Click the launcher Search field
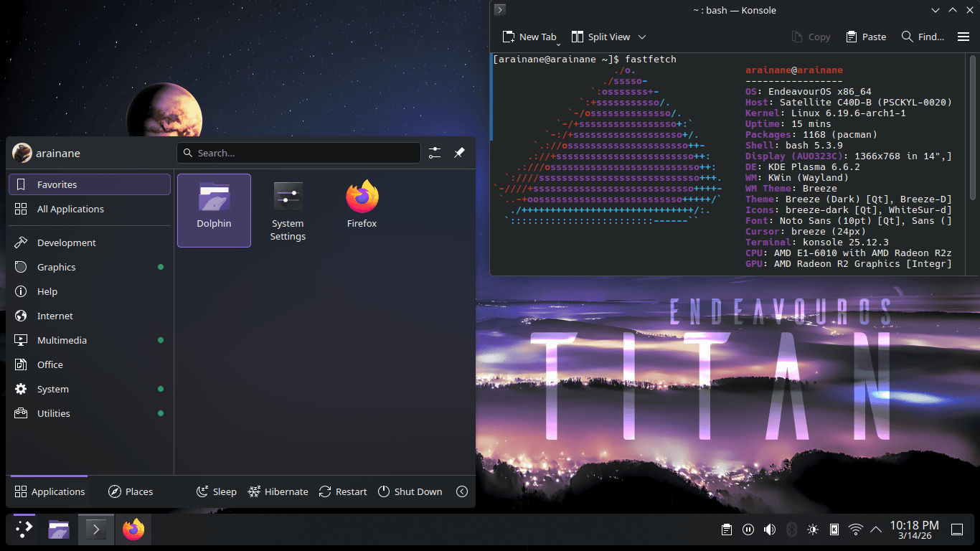Screen dimensions: 980x551 pos(298,153)
